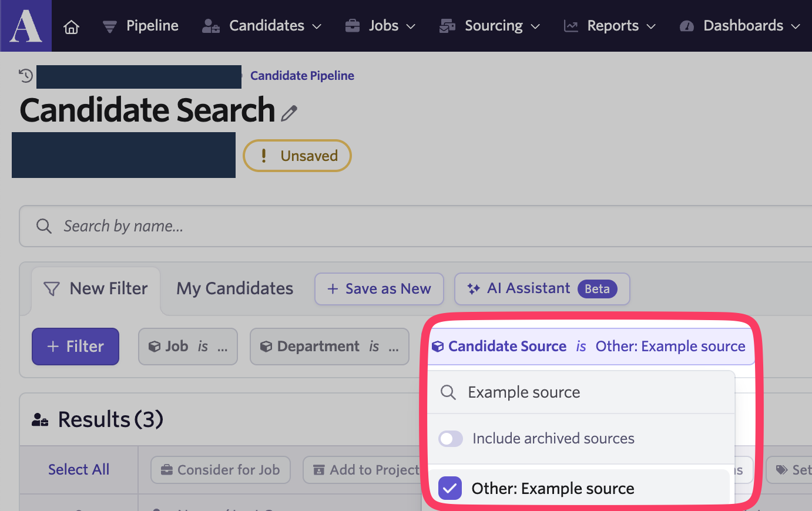
Task: Select the New Filter tab
Action: 96,288
